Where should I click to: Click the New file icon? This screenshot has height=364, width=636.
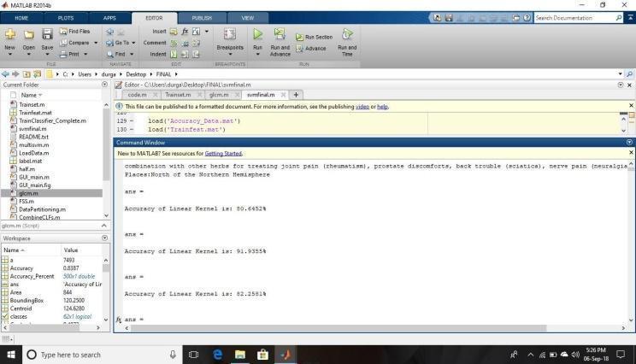point(10,35)
